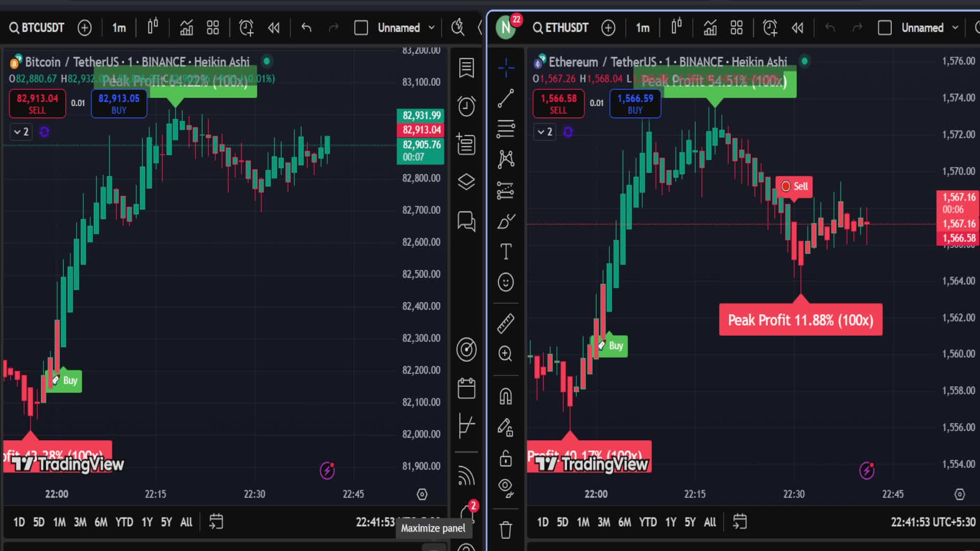
Task: Undo last action on BTCUSDT chart
Action: click(306, 28)
